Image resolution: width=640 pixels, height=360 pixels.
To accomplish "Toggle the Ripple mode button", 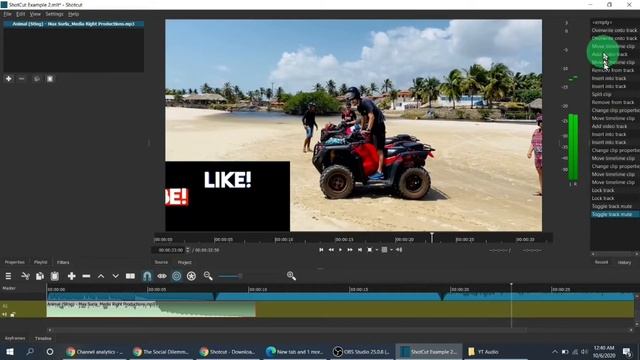I will coord(176,276).
